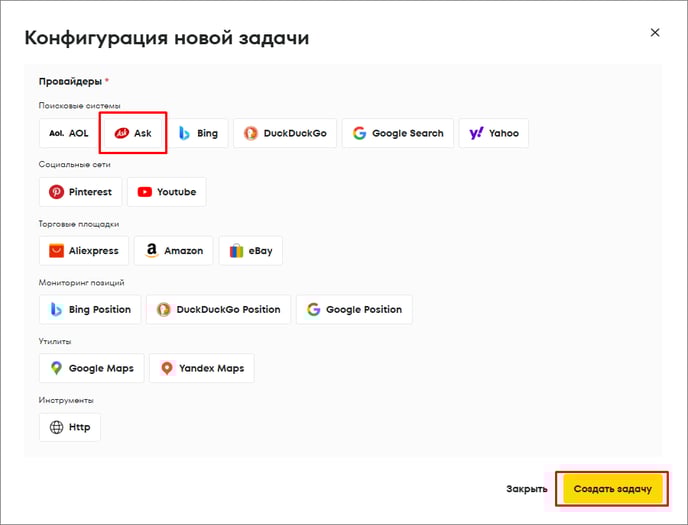Click the Создать задачу button

tap(612, 489)
